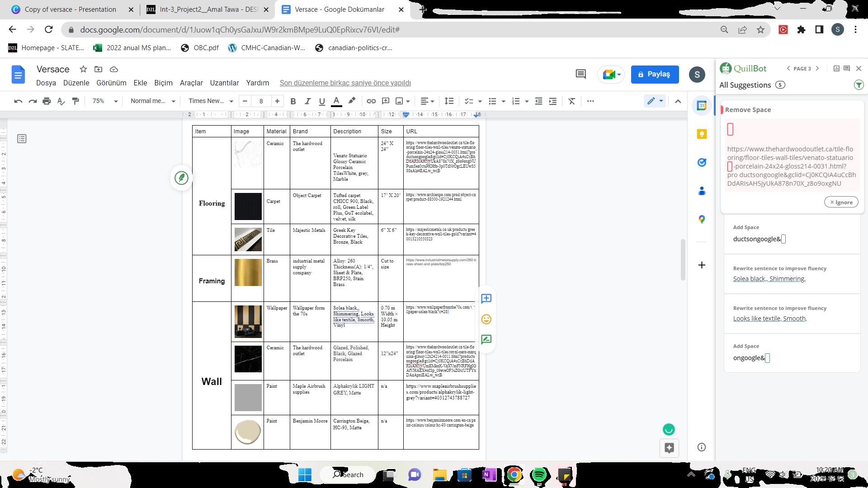Screen dimensions: 868x488
Task: Click the Bold formatting icon
Action: pos(293,101)
